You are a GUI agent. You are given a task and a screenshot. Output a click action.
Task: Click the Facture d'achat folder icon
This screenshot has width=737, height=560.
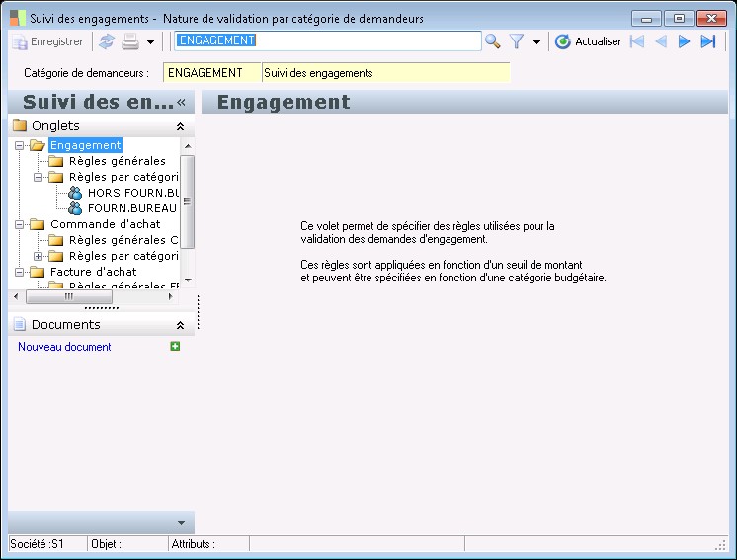(x=38, y=272)
